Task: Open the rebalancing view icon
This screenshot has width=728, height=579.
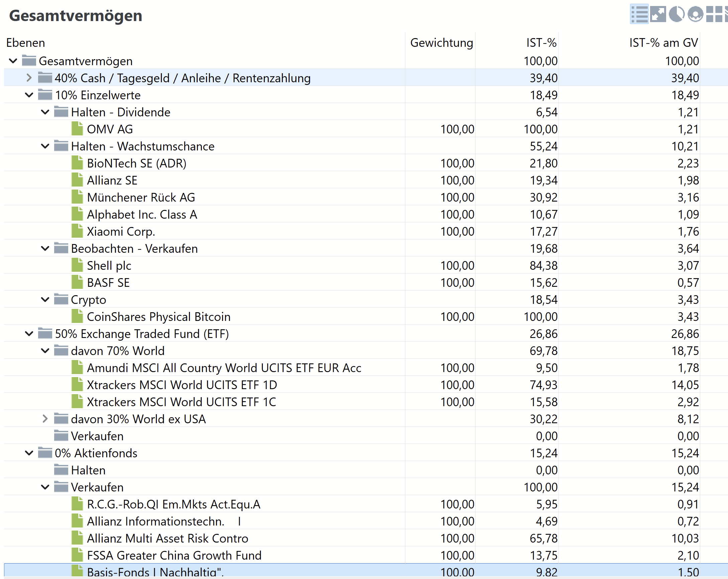Action: (658, 14)
